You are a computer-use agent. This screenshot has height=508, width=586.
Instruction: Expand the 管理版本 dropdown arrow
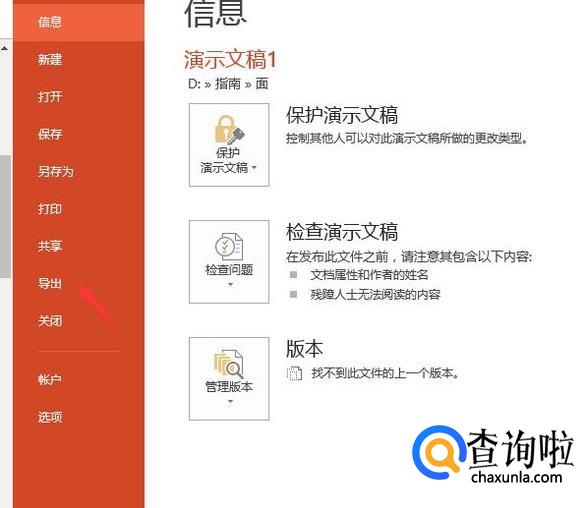tap(230, 402)
